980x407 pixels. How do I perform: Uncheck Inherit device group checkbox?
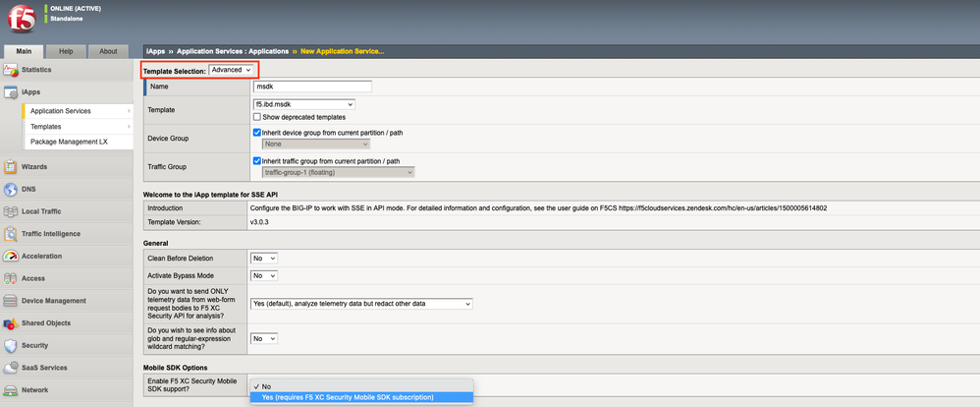257,133
